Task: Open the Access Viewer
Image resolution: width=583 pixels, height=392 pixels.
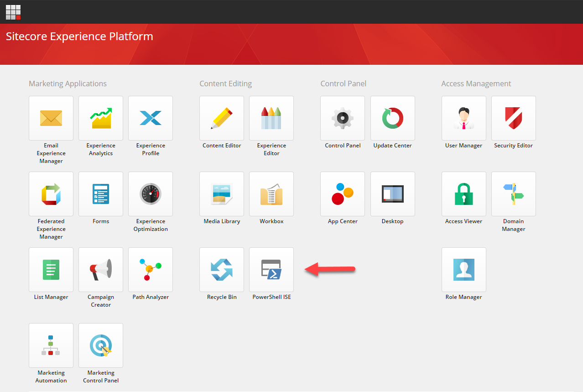Action: click(464, 194)
